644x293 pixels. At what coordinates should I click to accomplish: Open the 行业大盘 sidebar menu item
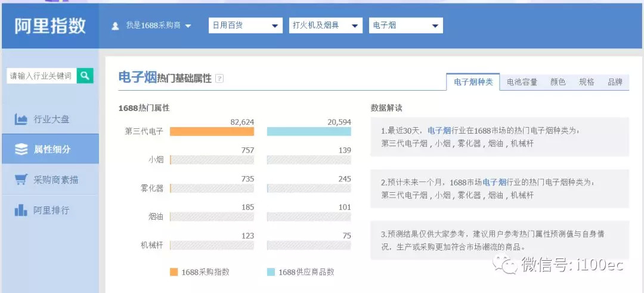pyautogui.click(x=50, y=119)
